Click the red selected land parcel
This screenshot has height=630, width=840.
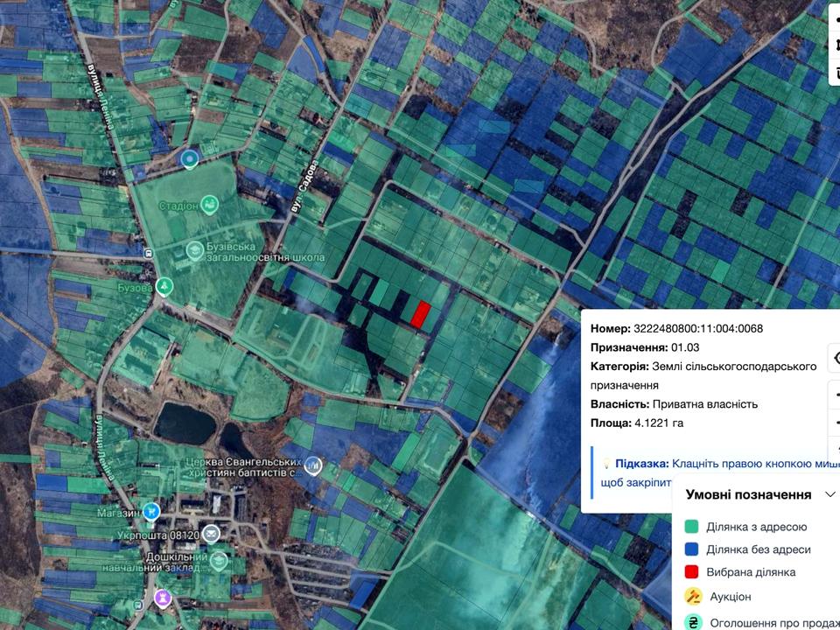coord(420,315)
